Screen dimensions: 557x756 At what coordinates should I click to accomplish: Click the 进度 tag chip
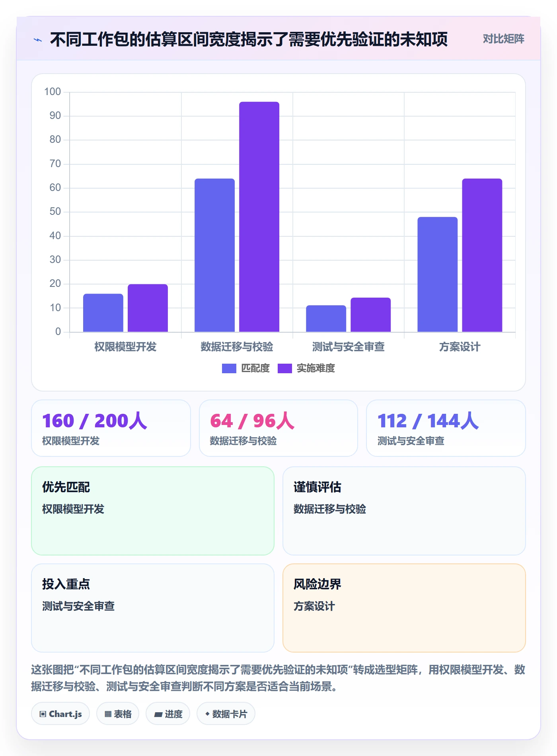point(168,714)
